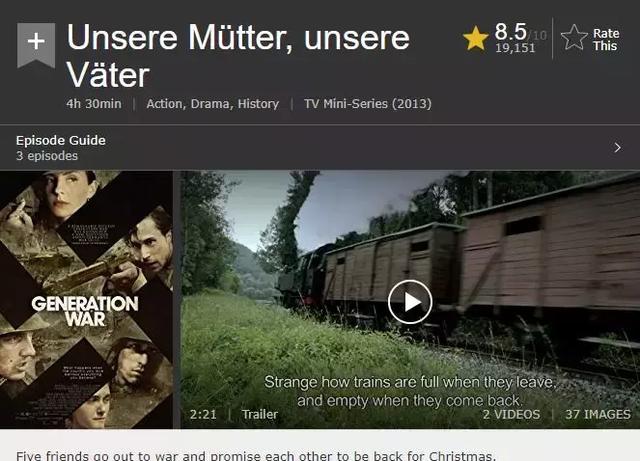Play the trailer with the circular play button
This screenshot has height=461, width=640.
tap(410, 302)
